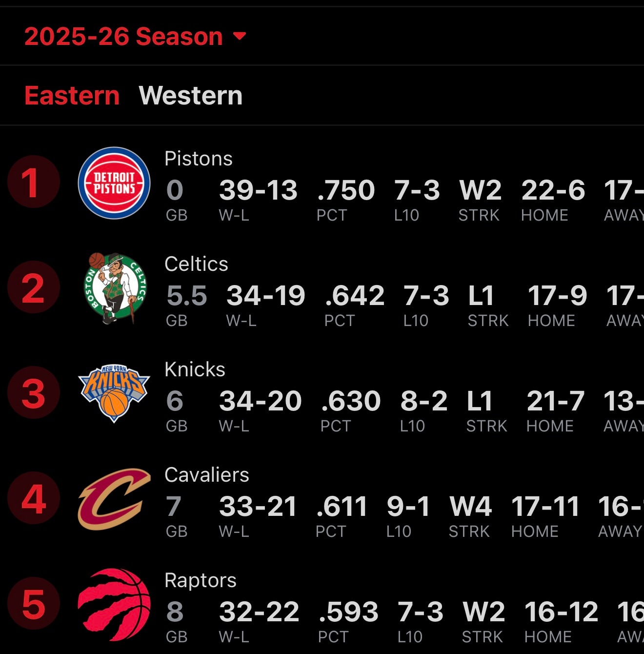Click the Pistons 39-13 win-loss record

[x=258, y=190]
